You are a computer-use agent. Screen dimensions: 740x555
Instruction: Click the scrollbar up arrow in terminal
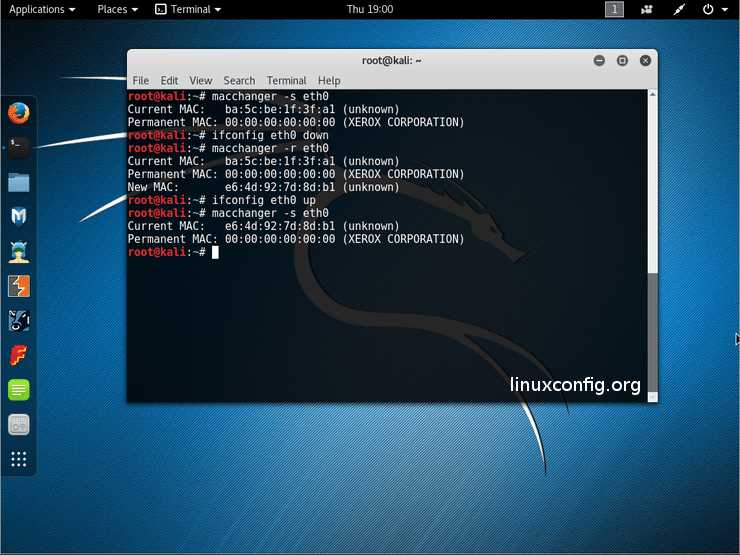pos(653,94)
